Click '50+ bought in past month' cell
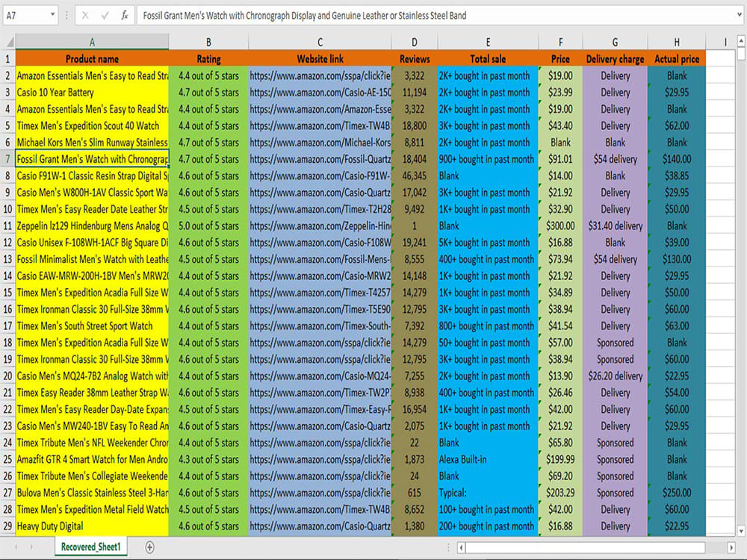Screen dimensions: 747x560 pos(488,343)
